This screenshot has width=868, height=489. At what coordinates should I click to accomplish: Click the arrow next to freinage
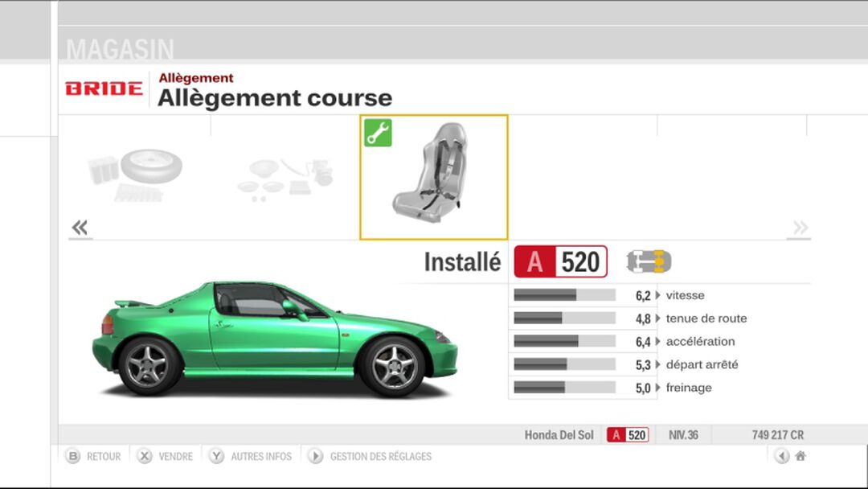657,388
